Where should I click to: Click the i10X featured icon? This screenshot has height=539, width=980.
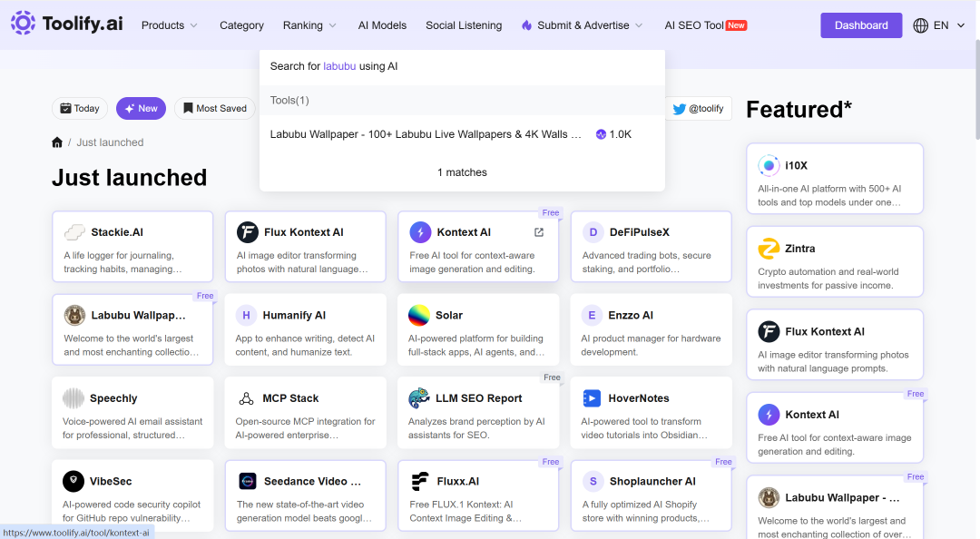click(x=769, y=166)
